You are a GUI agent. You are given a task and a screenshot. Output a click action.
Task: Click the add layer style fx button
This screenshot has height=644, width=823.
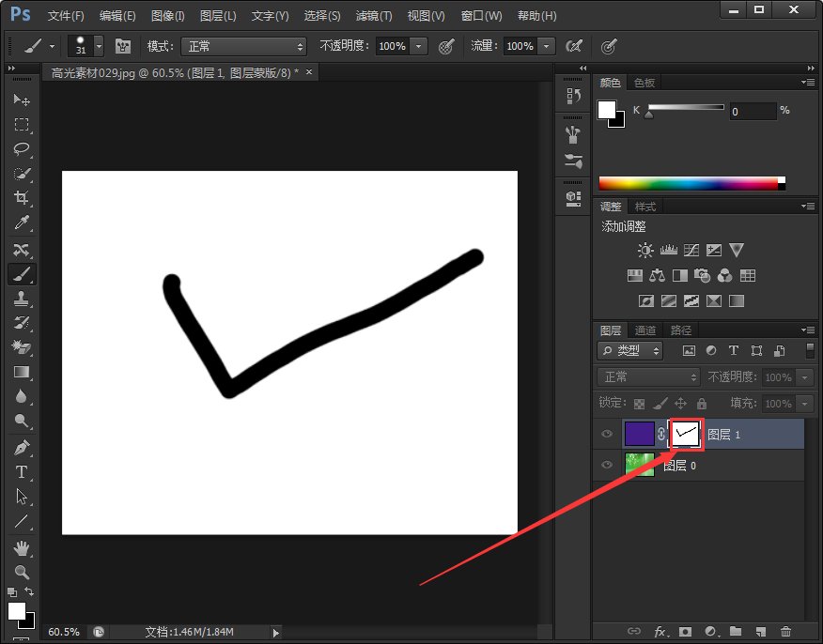660,632
